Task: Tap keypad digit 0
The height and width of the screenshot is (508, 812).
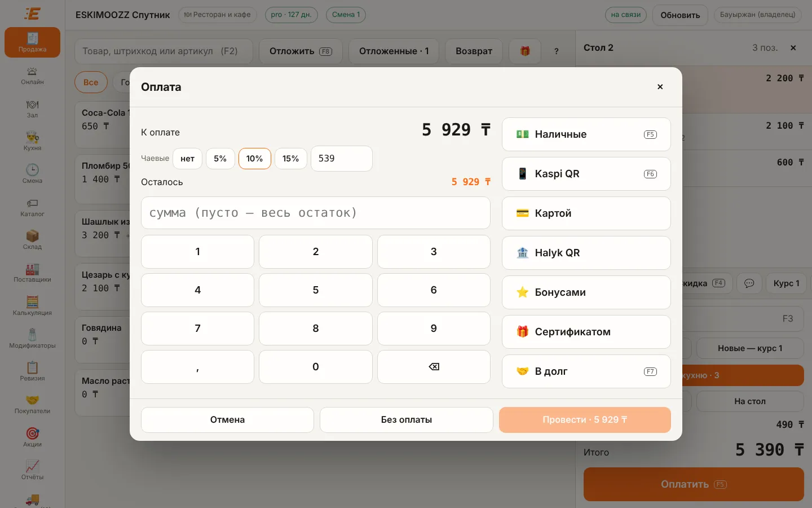Action: (316, 367)
